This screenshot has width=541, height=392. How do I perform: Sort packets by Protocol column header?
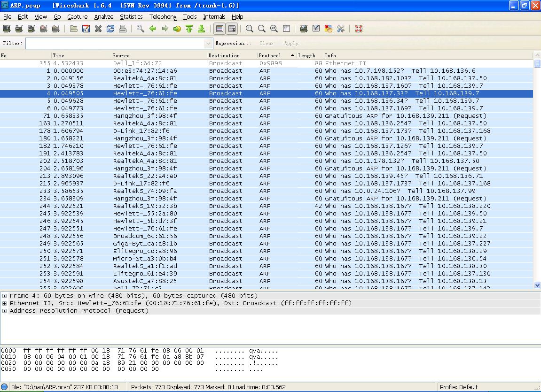pyautogui.click(x=270, y=55)
